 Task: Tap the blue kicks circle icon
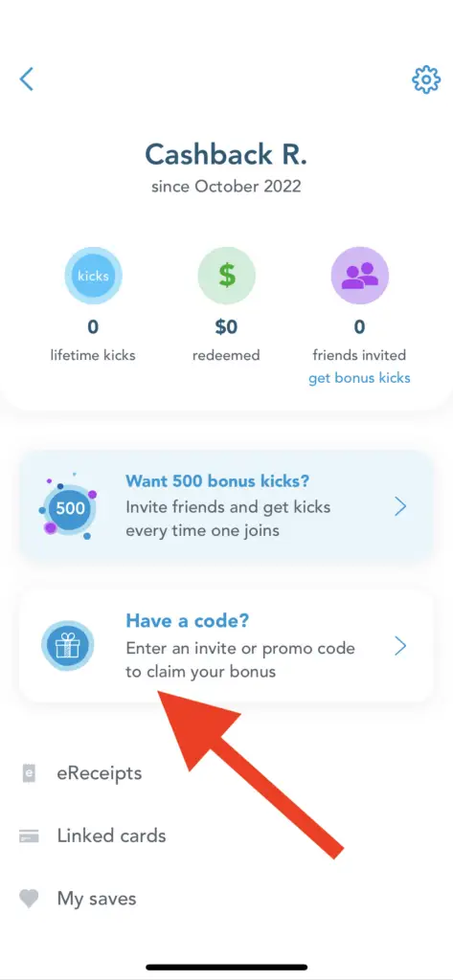(93, 275)
